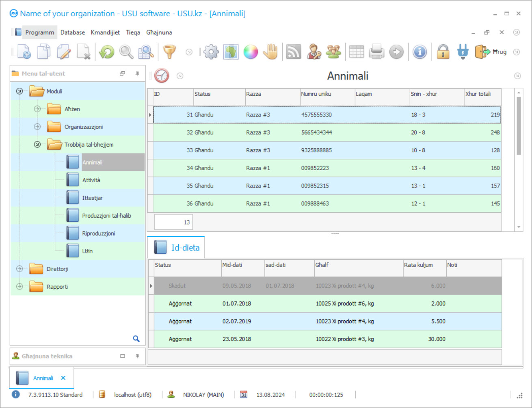Click the blue power plug icon

pos(463,52)
